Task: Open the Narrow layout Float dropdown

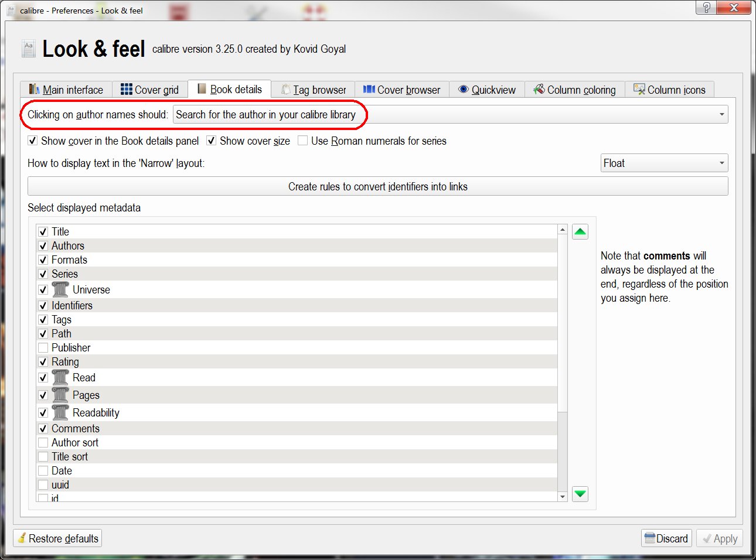Action: (665, 163)
